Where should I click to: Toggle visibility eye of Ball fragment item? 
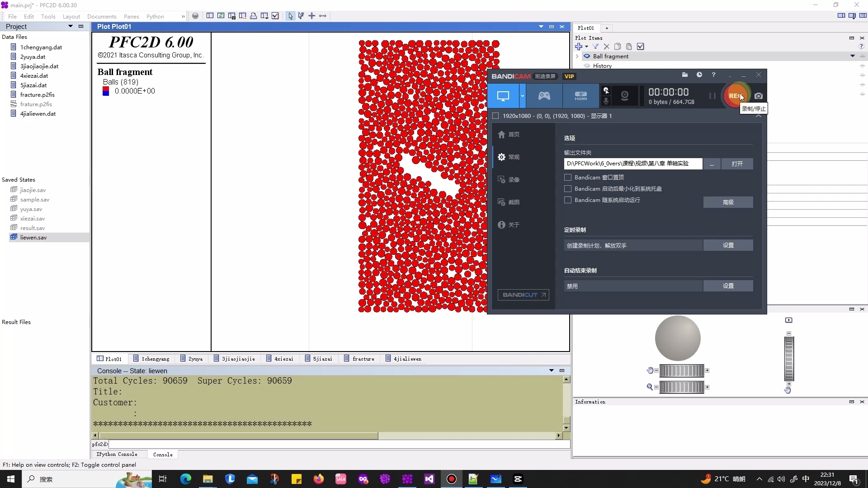tap(586, 56)
